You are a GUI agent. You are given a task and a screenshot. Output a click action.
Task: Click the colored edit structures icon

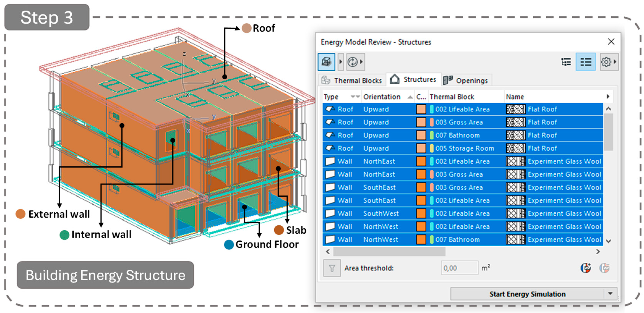[x=586, y=268]
